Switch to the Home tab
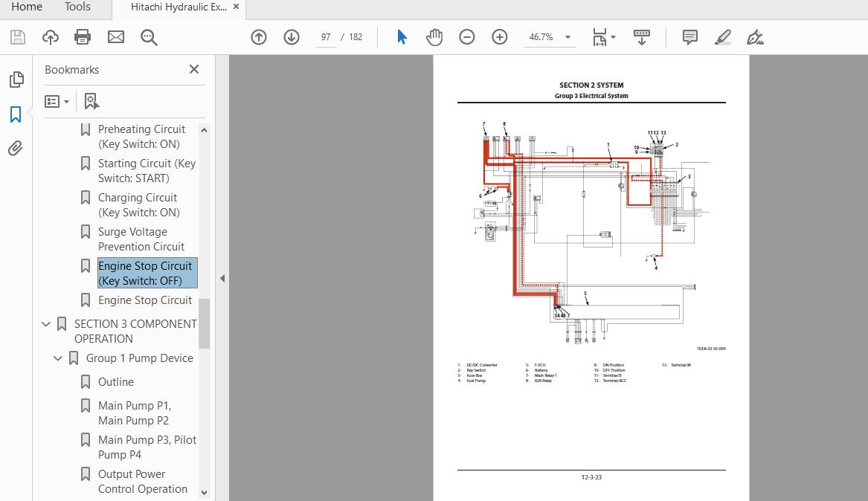Viewport: 868px width, 501px height. pos(27,7)
